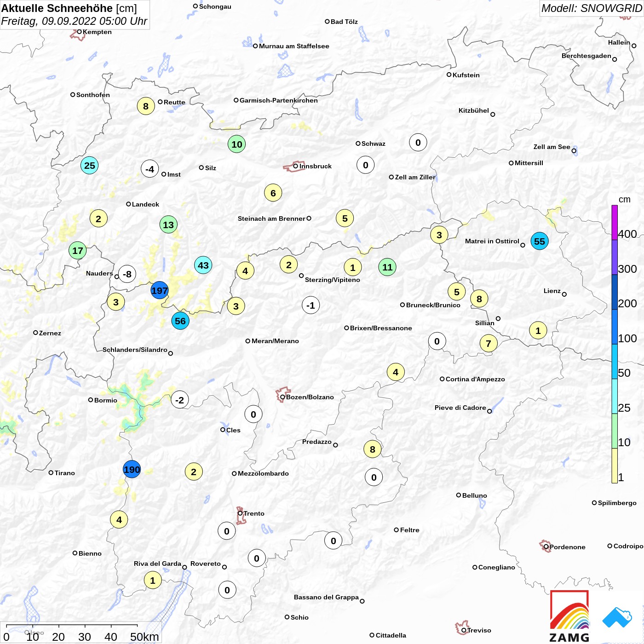Click the Kufstein town label

point(466,75)
